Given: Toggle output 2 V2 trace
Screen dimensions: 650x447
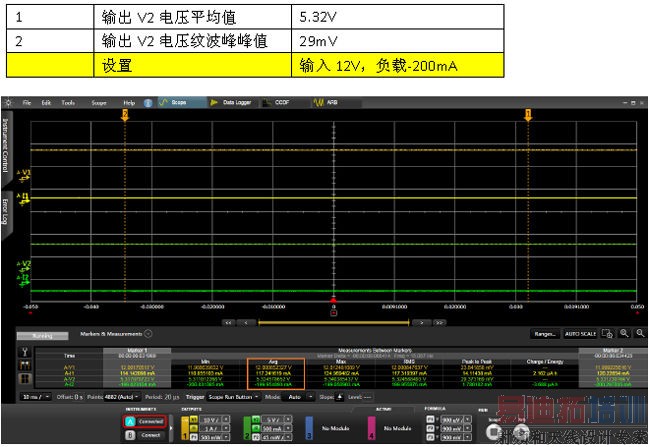Looking at the screenshot, I should click(x=256, y=420).
